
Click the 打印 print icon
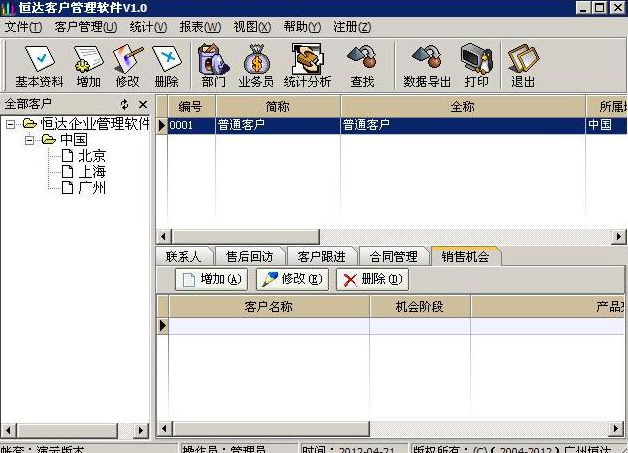pos(476,66)
